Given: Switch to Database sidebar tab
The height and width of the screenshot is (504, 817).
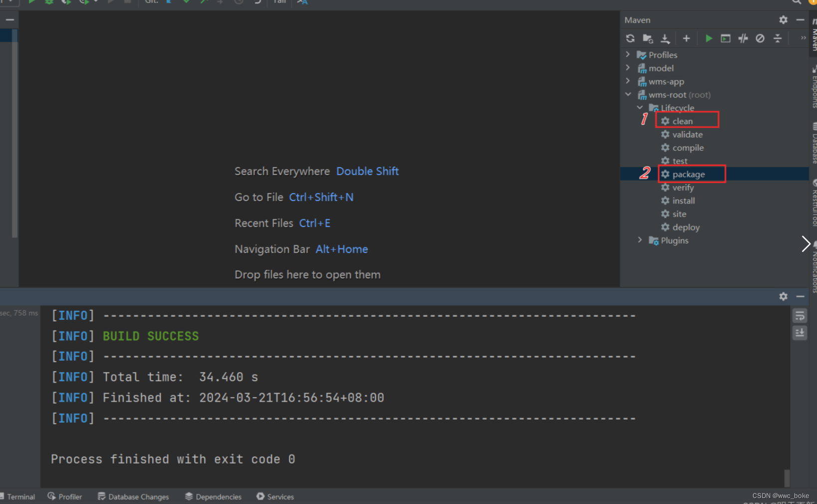Looking at the screenshot, I should [x=814, y=143].
